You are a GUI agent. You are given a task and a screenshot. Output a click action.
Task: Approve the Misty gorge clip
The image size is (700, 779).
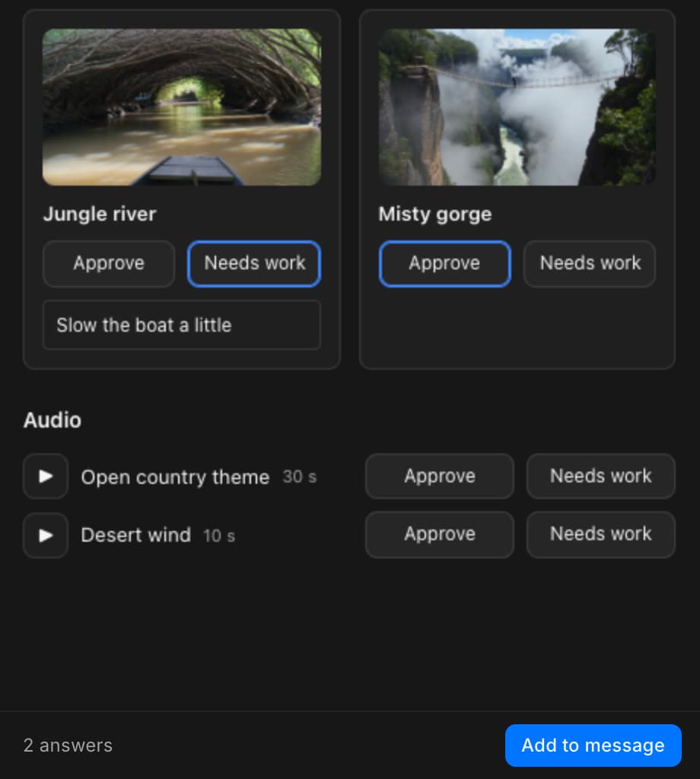tap(444, 263)
